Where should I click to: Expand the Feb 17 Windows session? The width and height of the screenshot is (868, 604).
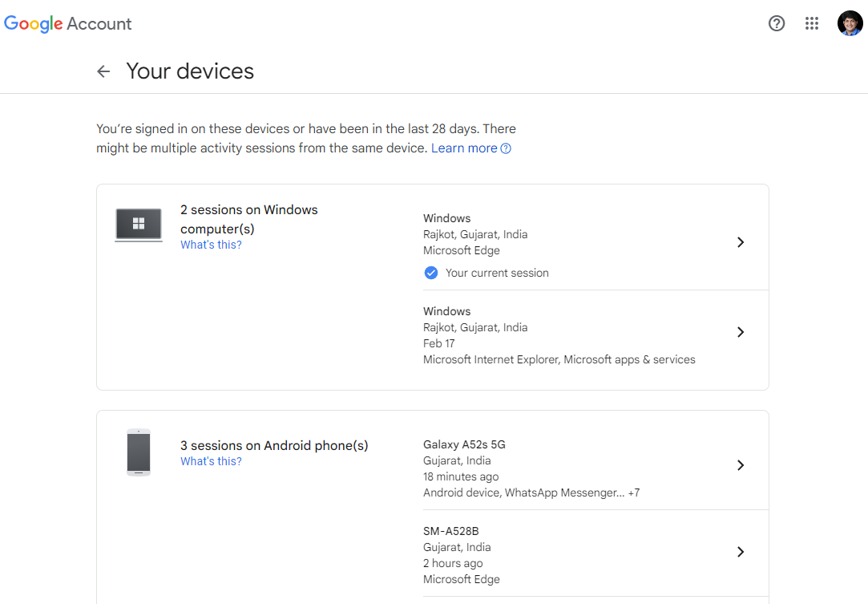tap(741, 332)
